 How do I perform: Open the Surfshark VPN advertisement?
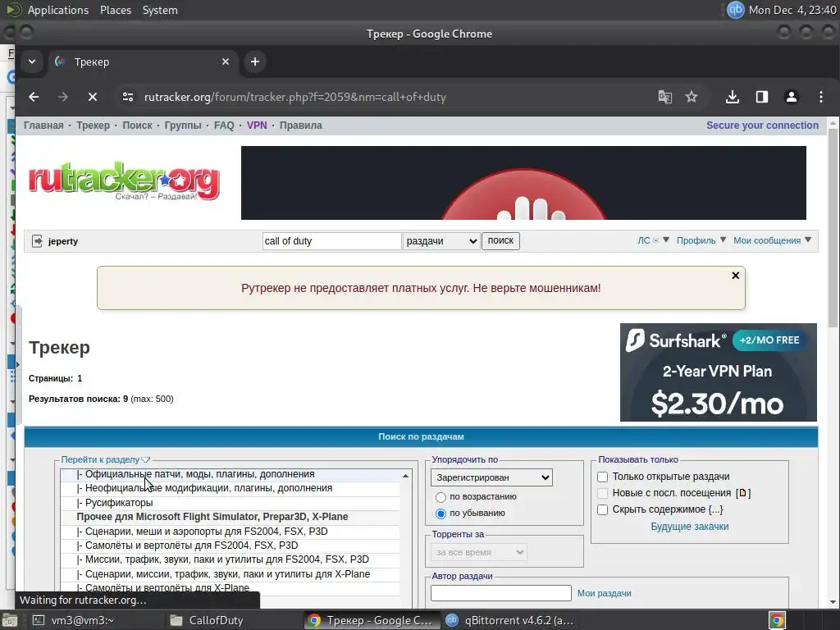pyautogui.click(x=719, y=372)
